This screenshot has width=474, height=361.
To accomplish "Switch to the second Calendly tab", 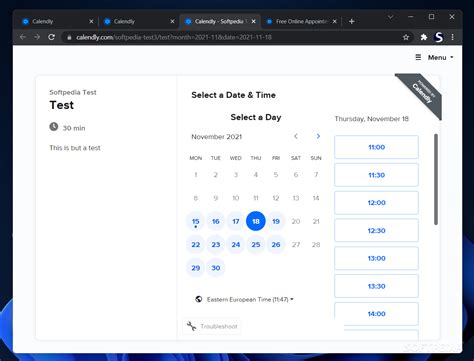I will click(x=138, y=21).
